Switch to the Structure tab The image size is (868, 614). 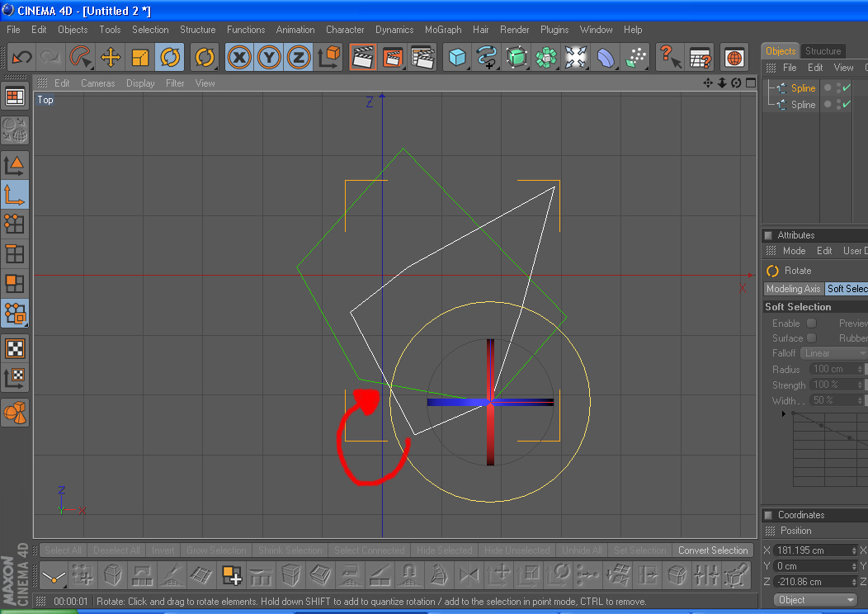(823, 51)
